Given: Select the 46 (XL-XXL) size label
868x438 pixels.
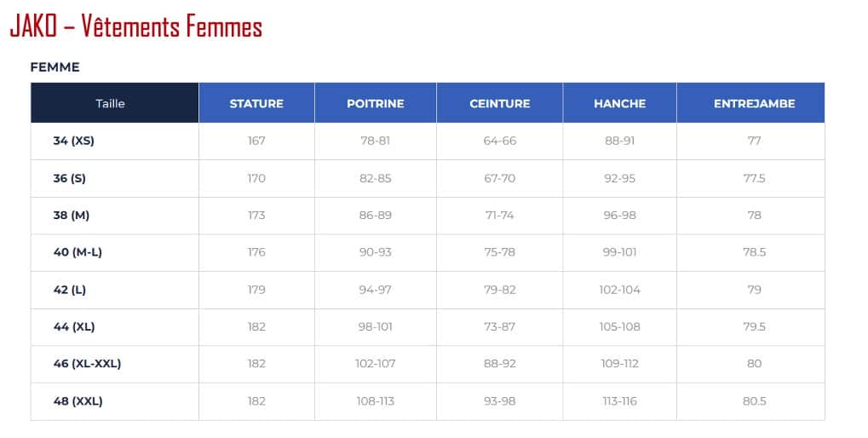Looking at the screenshot, I should tap(87, 364).
